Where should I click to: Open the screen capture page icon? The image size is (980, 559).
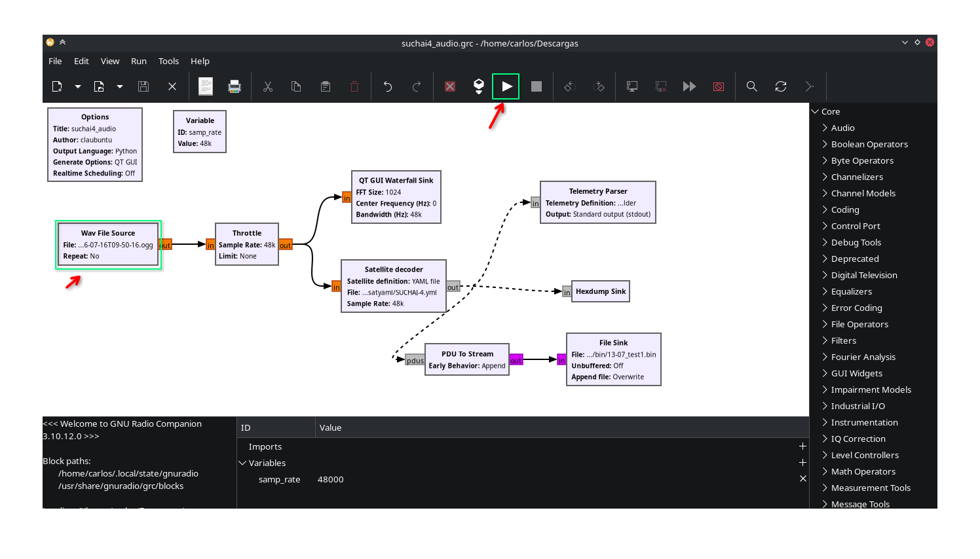point(206,86)
